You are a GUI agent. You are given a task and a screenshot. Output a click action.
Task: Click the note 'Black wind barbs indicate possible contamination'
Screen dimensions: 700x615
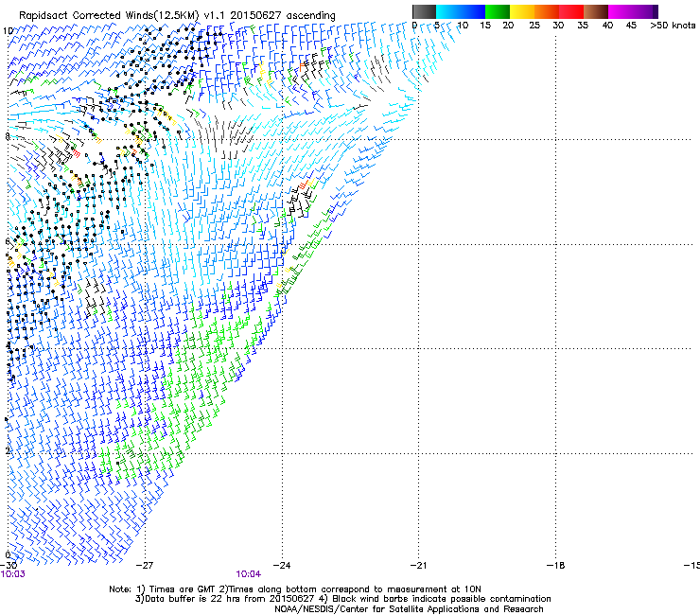coord(441,599)
